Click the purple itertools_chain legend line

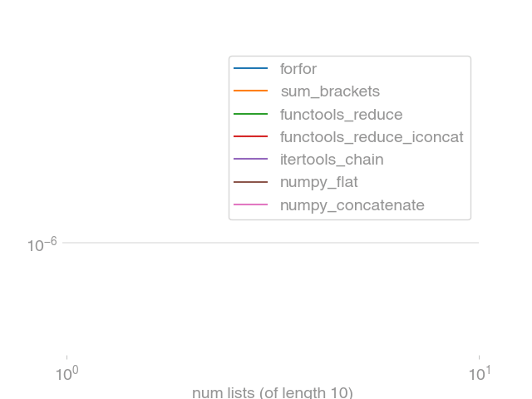click(251, 159)
